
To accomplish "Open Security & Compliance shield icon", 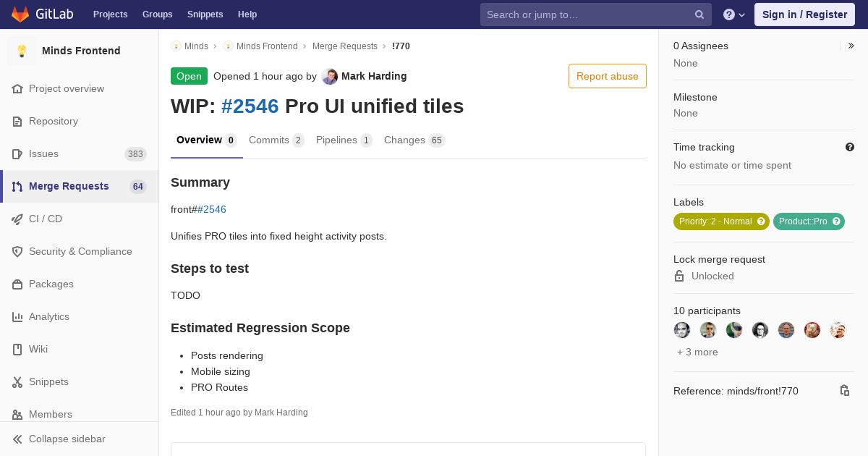I will click(x=17, y=251).
